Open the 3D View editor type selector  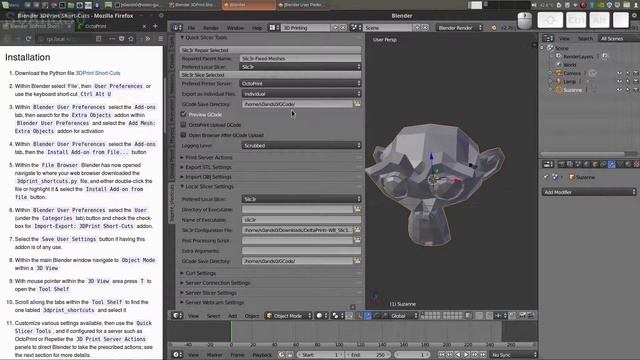coord(177,316)
